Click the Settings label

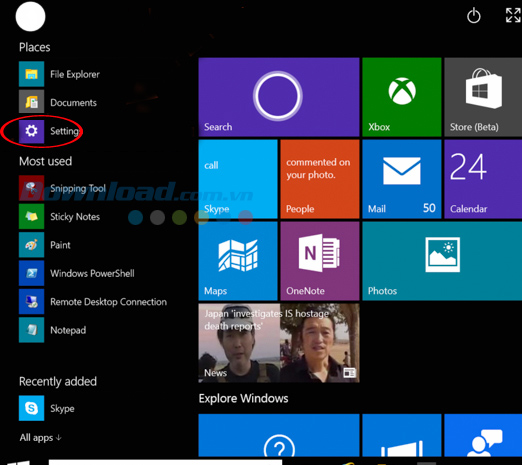point(65,131)
